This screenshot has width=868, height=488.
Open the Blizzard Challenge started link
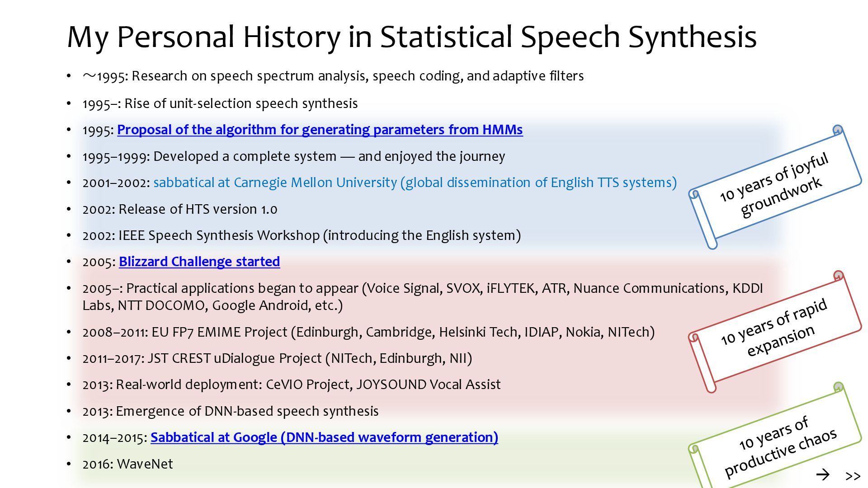[199, 262]
